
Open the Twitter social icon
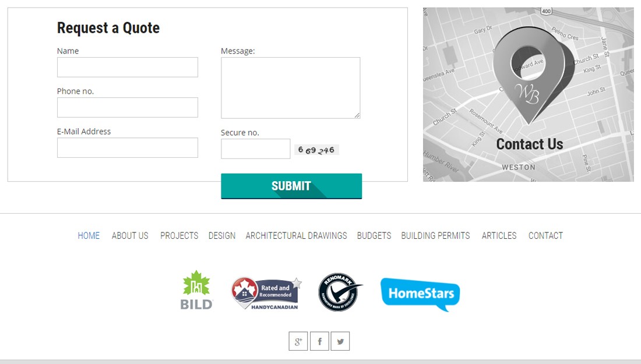click(x=340, y=341)
